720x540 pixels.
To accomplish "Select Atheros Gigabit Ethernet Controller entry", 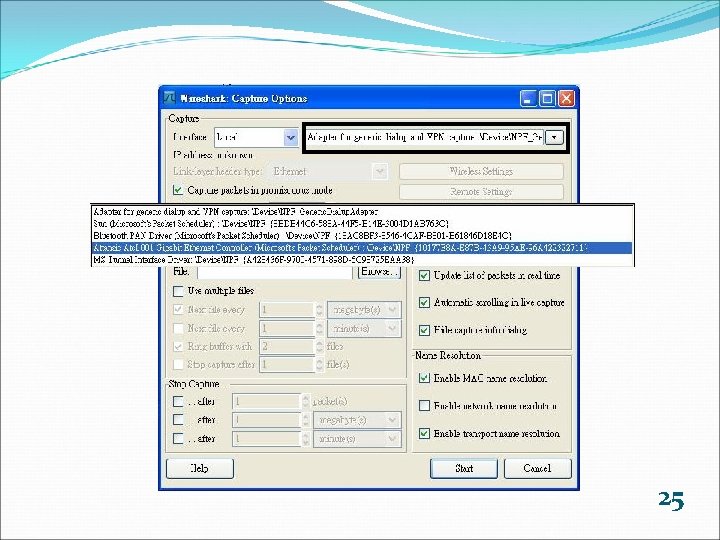I will pyautogui.click(x=362, y=248).
